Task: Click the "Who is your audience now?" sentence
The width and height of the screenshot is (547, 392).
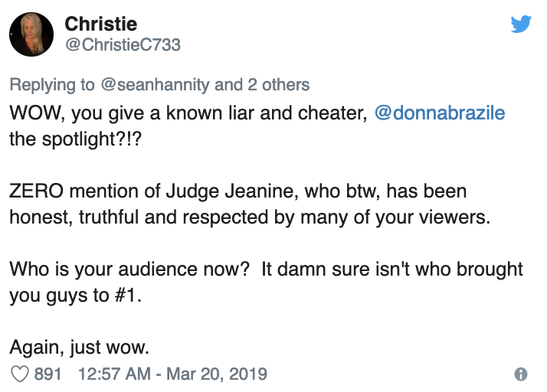Action: (130, 269)
